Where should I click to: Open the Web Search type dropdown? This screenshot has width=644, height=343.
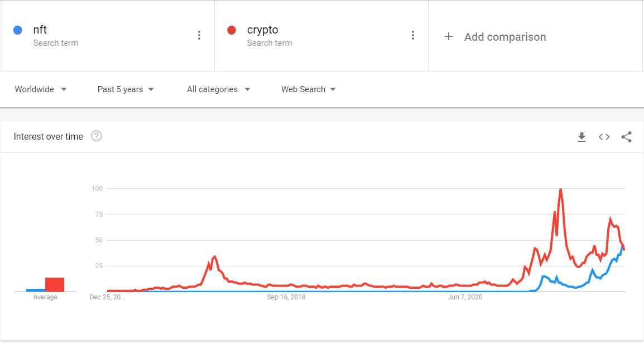point(308,89)
